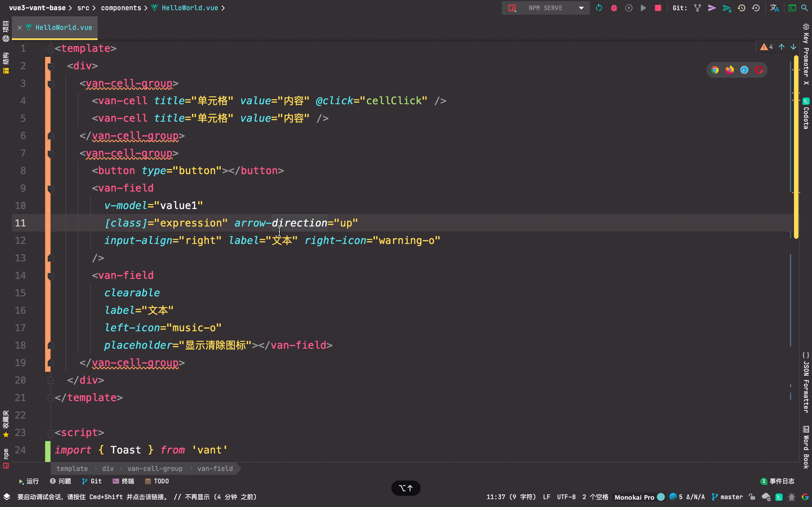Click components in the breadcrumb path

pyautogui.click(x=121, y=8)
